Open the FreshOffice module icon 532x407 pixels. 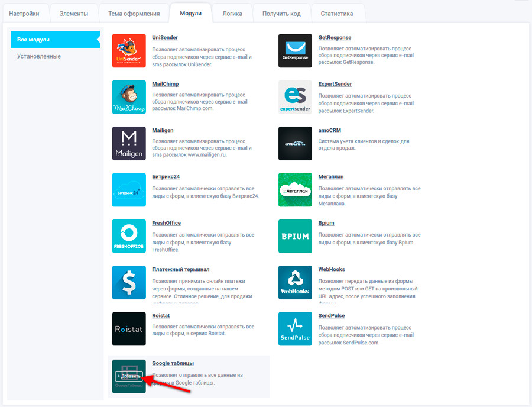coord(129,236)
